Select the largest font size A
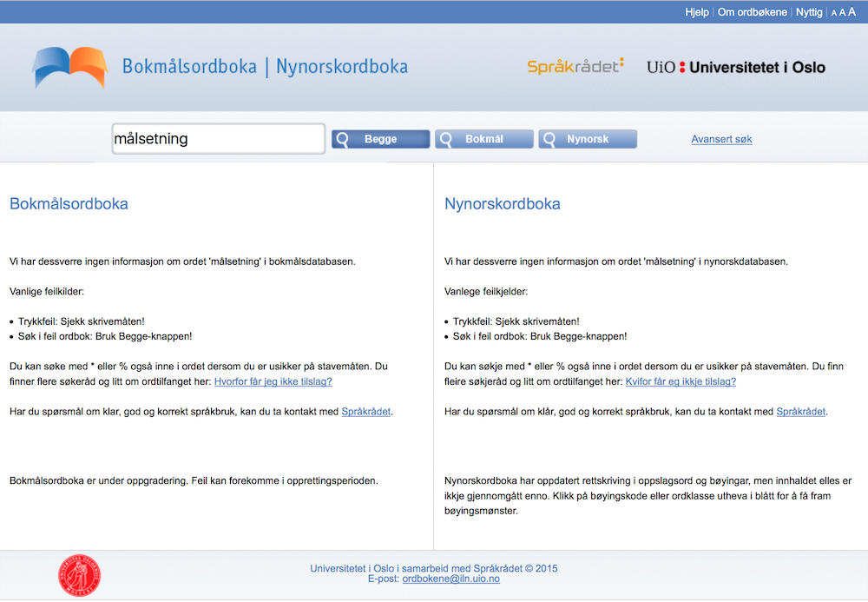The width and height of the screenshot is (868, 602). pos(852,12)
